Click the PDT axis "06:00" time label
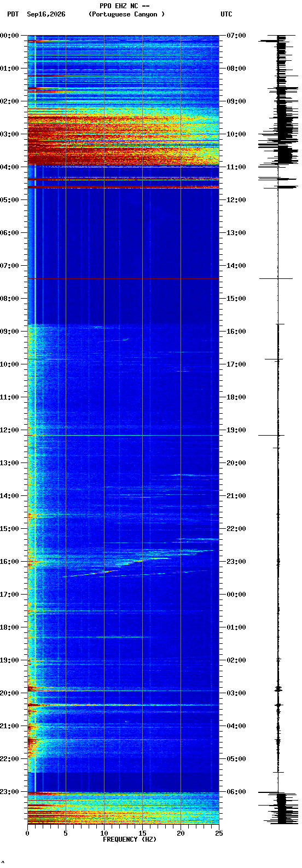The width and height of the screenshot is (302, 868). point(9,233)
